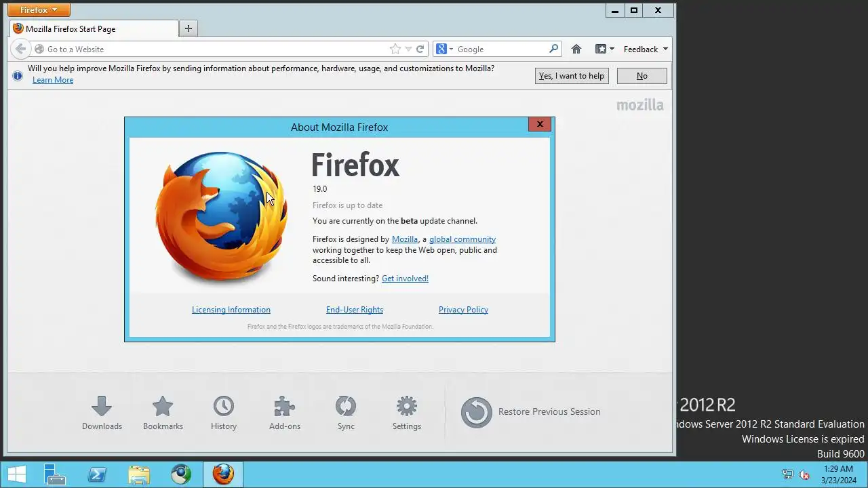
Task: Open Sync icon on start page
Action: [346, 413]
